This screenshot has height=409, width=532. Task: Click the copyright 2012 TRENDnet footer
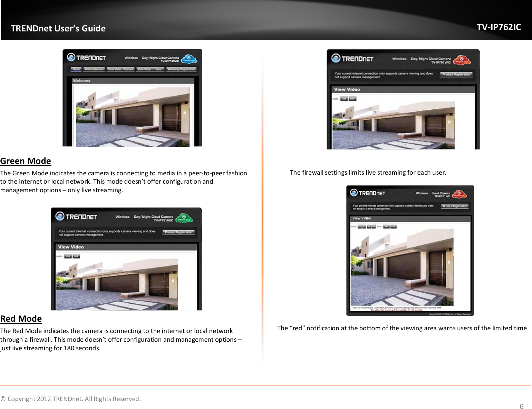(x=71, y=399)
